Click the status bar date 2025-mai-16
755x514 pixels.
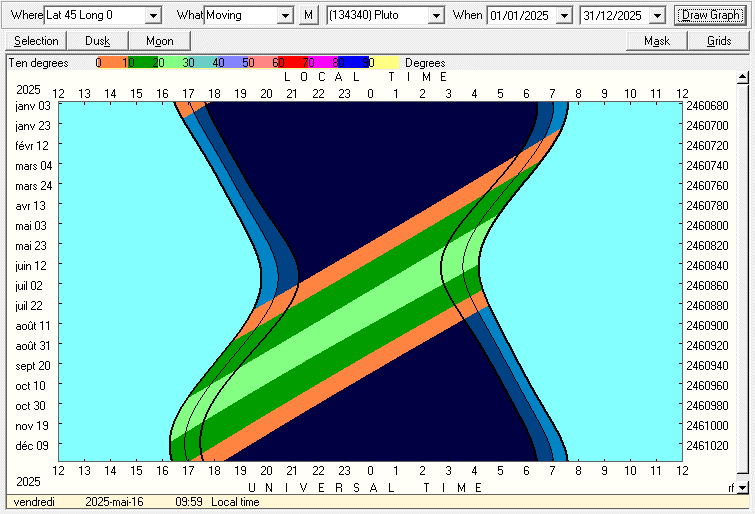coord(115,502)
